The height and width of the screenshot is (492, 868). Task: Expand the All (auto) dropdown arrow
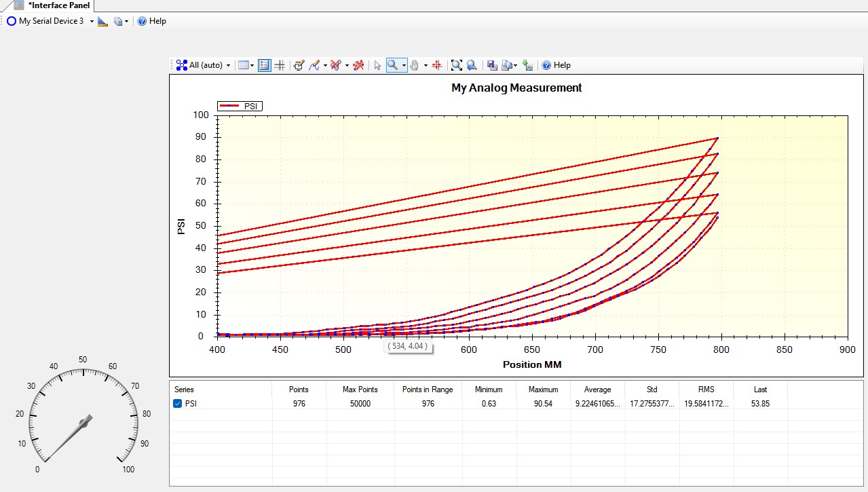[x=229, y=65]
